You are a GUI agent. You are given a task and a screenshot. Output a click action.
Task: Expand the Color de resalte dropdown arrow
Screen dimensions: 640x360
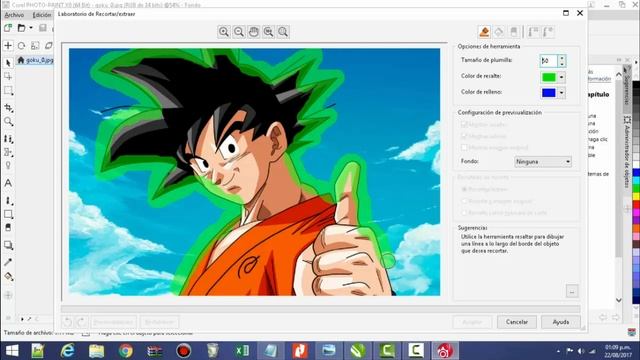coord(562,77)
